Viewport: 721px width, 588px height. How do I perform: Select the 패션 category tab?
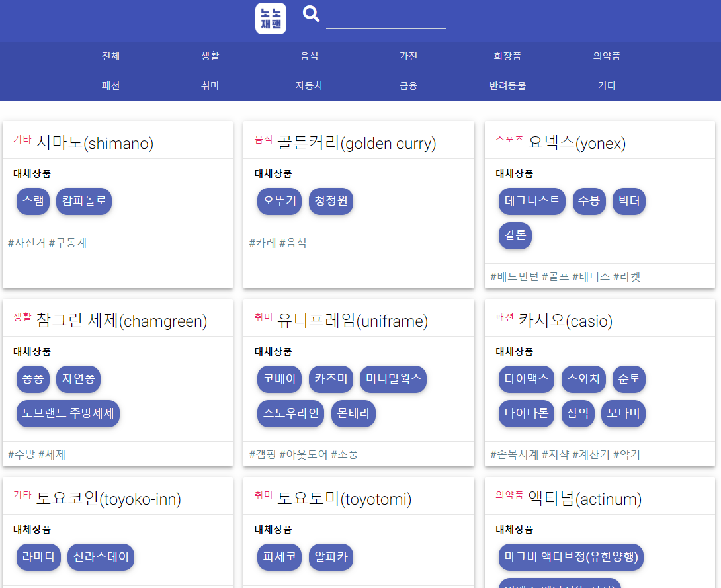coord(111,85)
